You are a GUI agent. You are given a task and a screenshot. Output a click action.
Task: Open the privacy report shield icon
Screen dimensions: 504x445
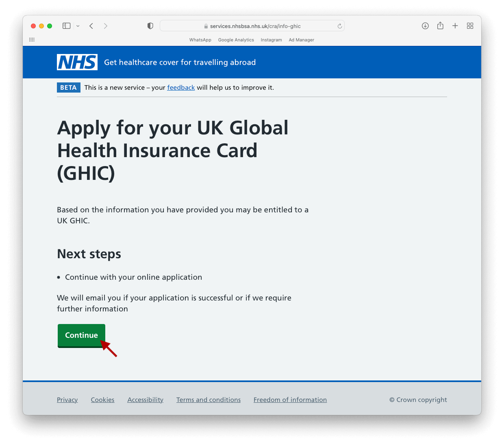[x=150, y=26]
